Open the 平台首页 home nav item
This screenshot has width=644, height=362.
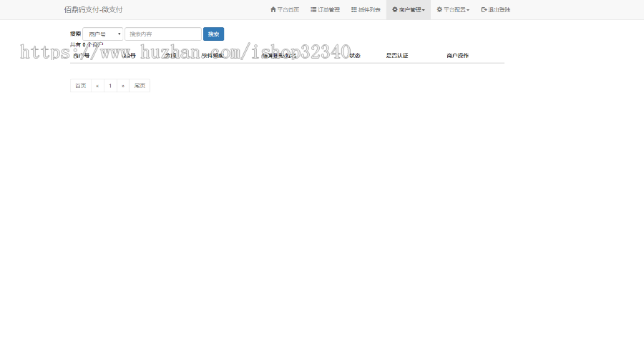(x=285, y=9)
